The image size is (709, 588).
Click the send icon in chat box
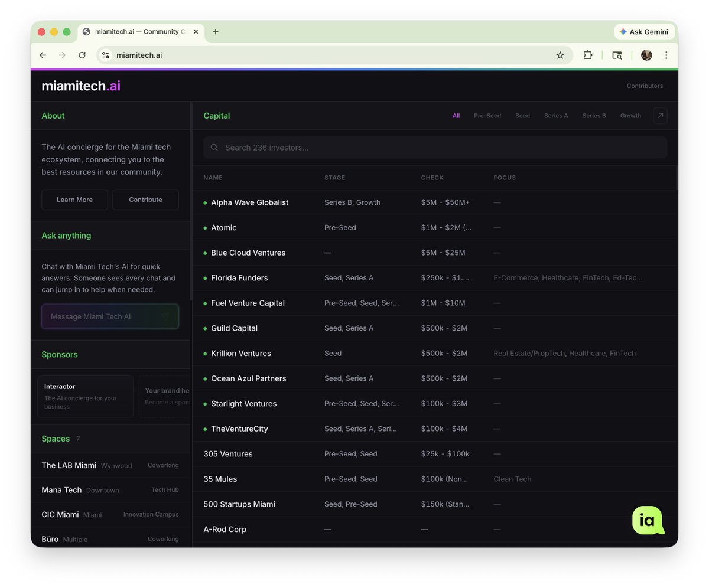165,316
